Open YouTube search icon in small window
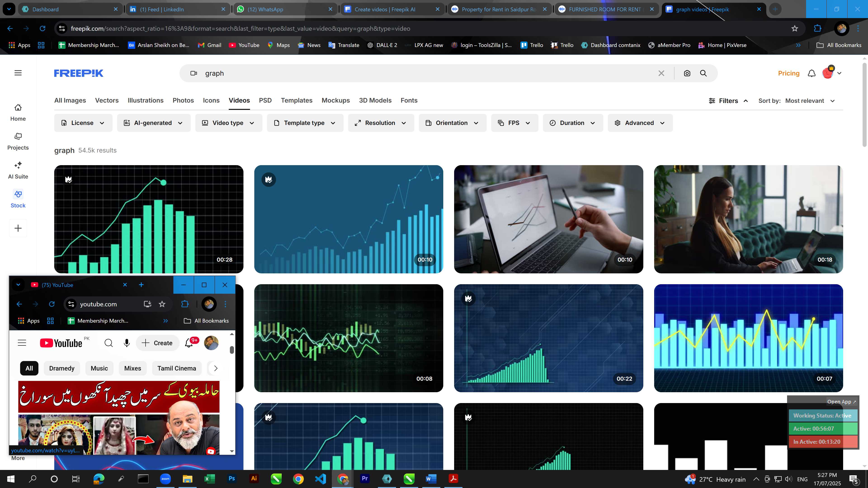 coord(108,343)
